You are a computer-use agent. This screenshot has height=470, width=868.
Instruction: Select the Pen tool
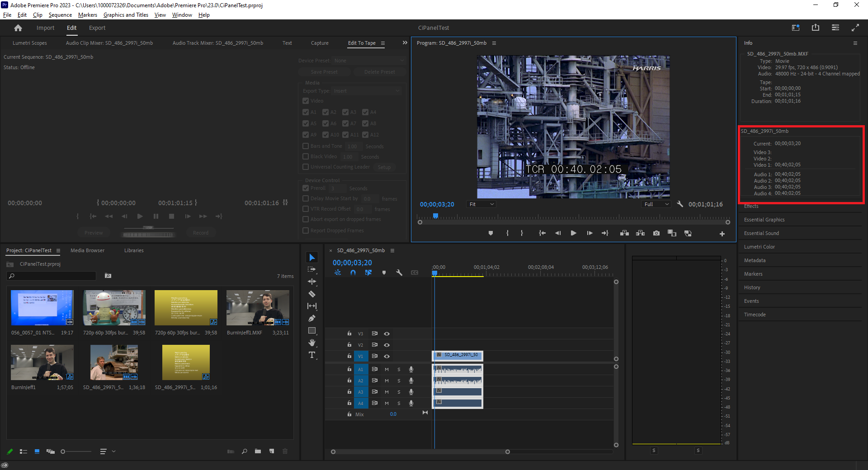[312, 319]
